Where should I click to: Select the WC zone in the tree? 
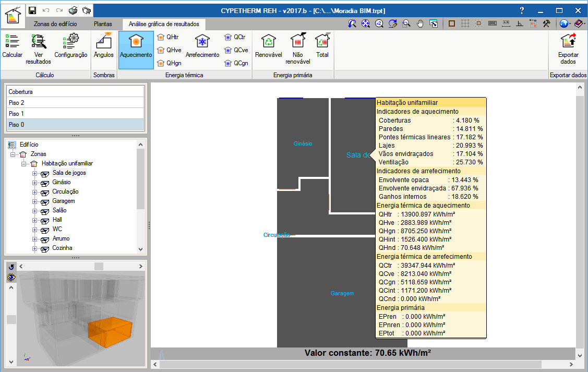(57, 229)
